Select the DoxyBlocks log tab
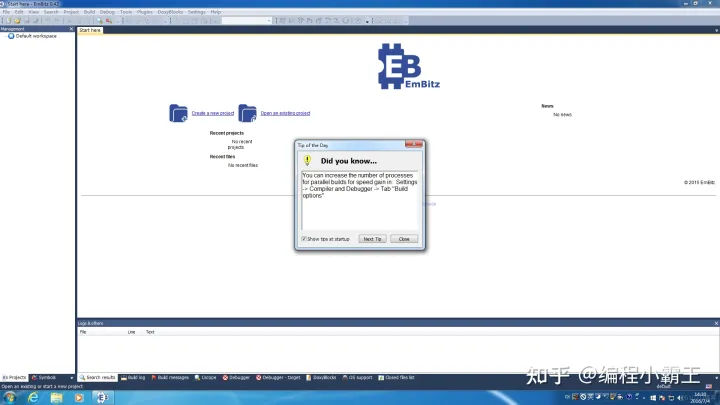Image resolution: width=720 pixels, height=405 pixels. tap(321, 378)
